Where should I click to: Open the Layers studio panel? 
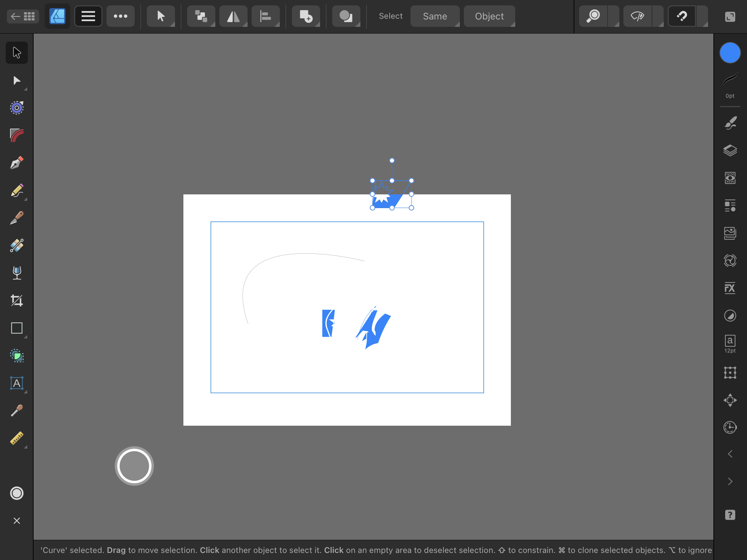pos(730,150)
